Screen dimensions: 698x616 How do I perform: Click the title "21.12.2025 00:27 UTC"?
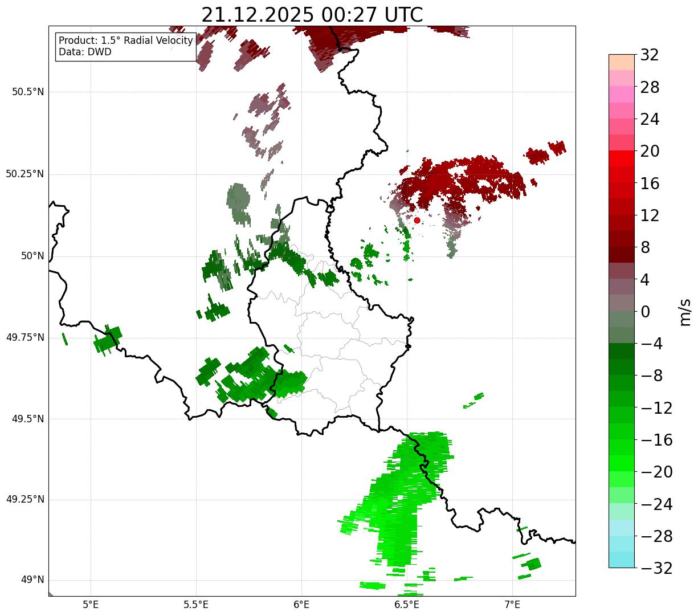point(312,15)
